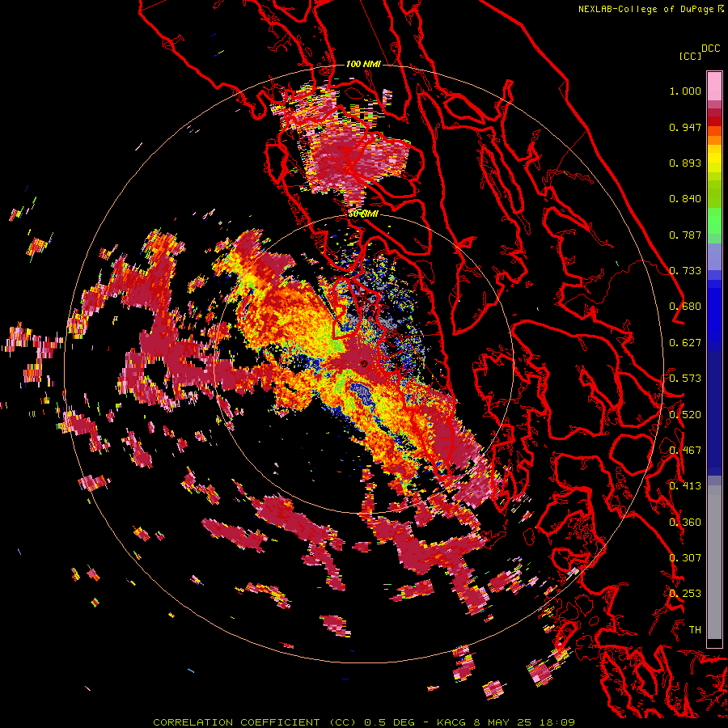Click the 0.947 legend value
The image size is (728, 728).
685,127
